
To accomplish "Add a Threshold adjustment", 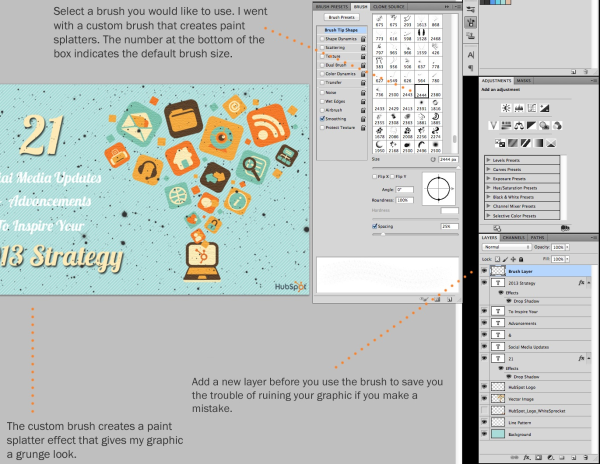I will coord(525,143).
